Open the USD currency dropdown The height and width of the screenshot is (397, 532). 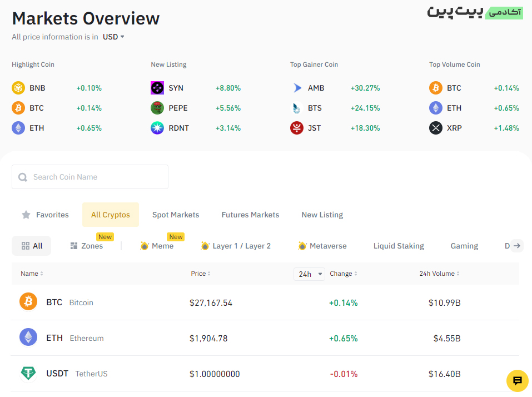click(113, 37)
